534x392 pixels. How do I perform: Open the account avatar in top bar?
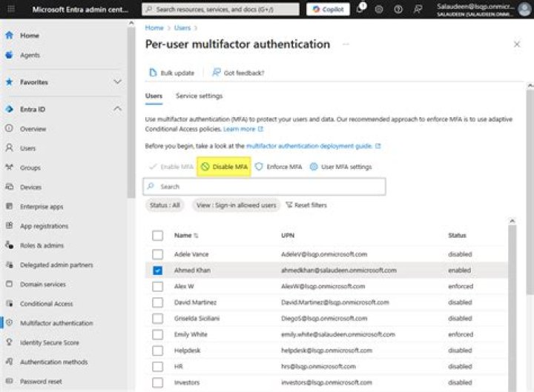(524, 9)
